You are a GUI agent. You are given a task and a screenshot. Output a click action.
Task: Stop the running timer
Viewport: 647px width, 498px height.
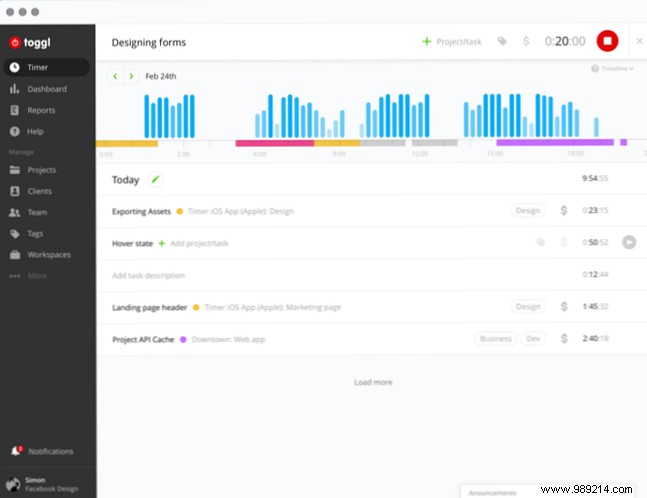click(x=607, y=41)
